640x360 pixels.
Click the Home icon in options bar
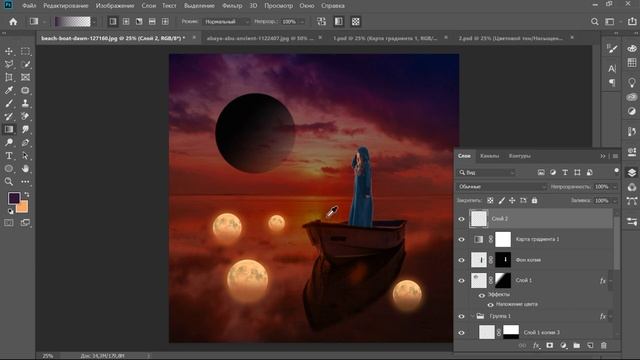point(13,22)
